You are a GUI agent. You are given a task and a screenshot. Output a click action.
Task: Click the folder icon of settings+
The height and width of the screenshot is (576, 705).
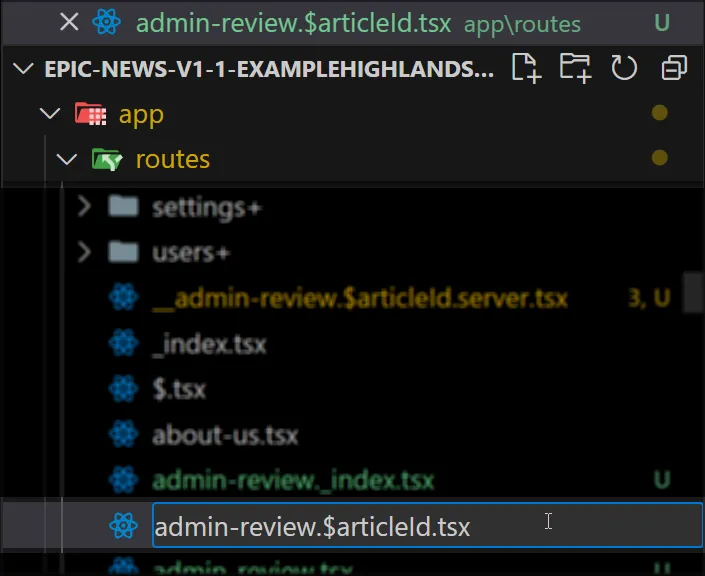click(124, 207)
